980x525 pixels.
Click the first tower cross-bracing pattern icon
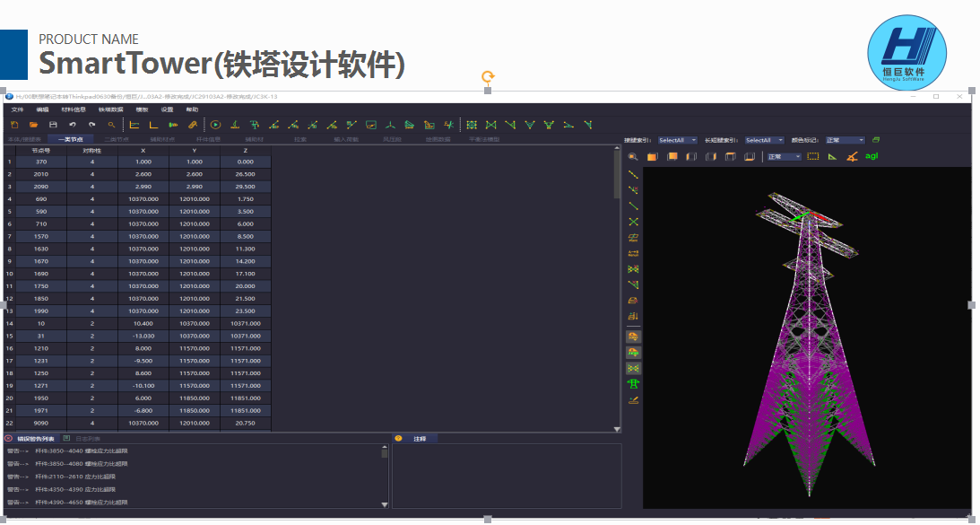tap(472, 125)
